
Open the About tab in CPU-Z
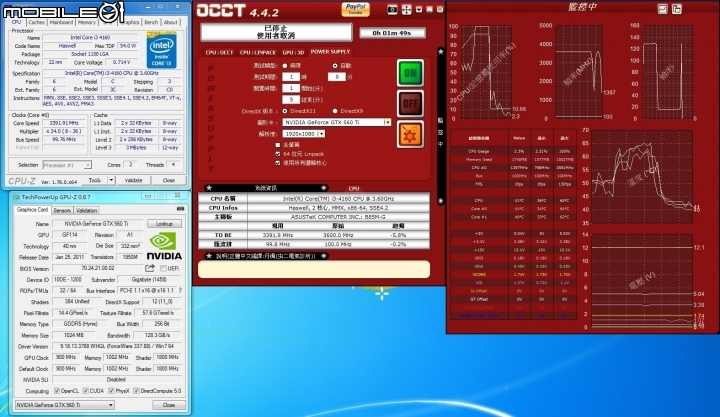pyautogui.click(x=170, y=22)
